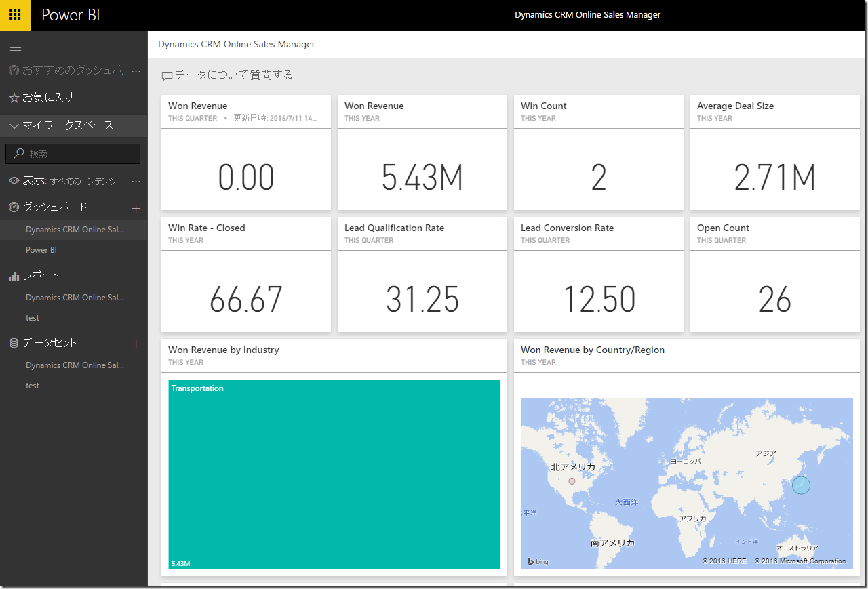Open more options beside すべてのコンテンツ
The image size is (868, 589).
click(x=136, y=181)
